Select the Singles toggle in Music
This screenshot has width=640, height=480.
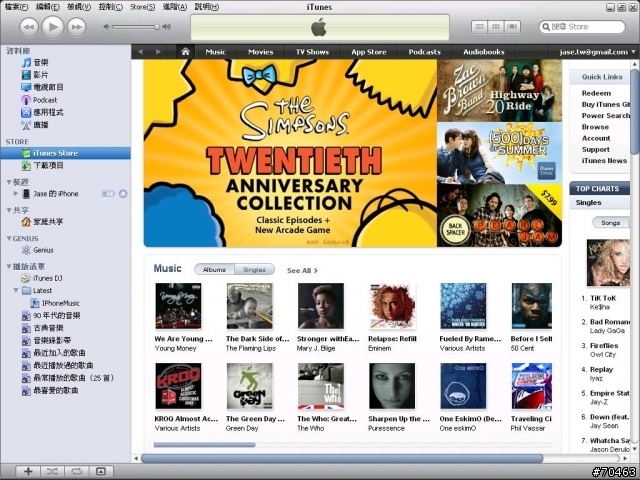pyautogui.click(x=254, y=269)
